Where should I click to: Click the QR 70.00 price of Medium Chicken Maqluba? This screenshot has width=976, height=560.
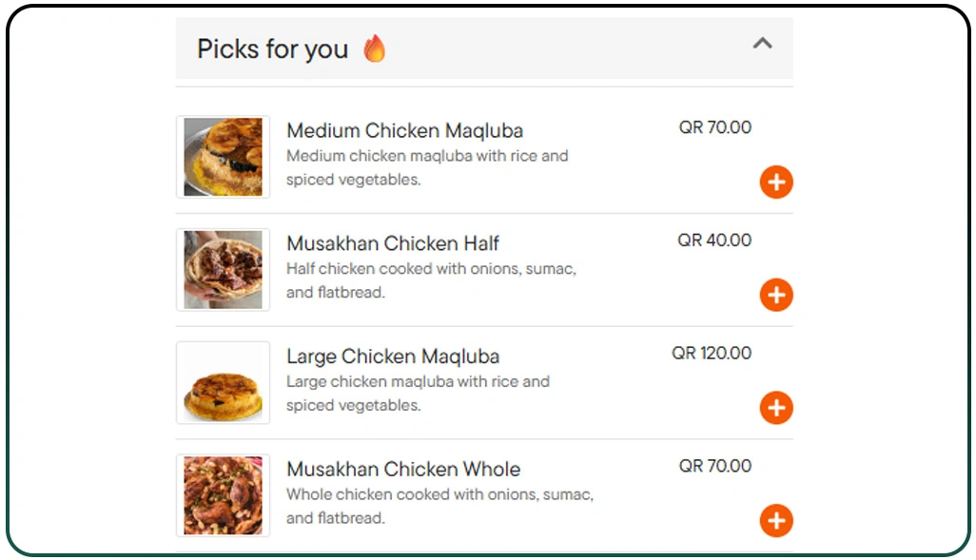pyautogui.click(x=716, y=127)
